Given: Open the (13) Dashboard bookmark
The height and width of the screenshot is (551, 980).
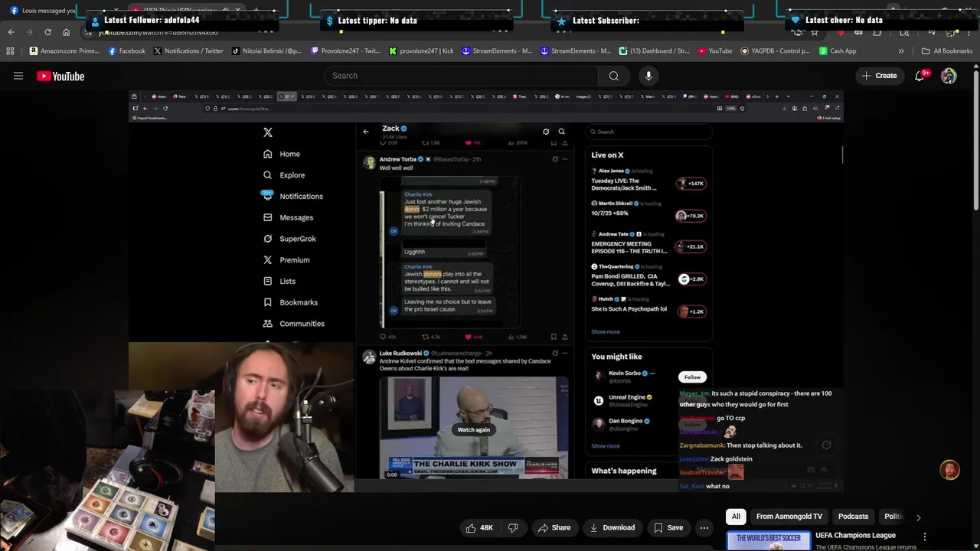Looking at the screenshot, I should click(653, 51).
